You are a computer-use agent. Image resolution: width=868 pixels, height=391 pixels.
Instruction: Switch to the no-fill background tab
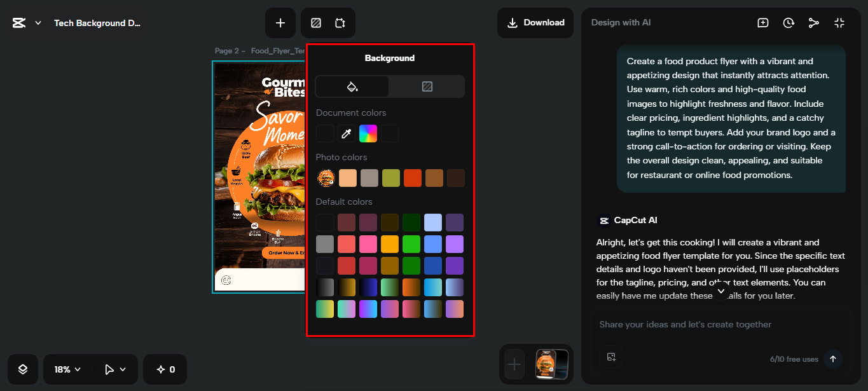[427, 86]
